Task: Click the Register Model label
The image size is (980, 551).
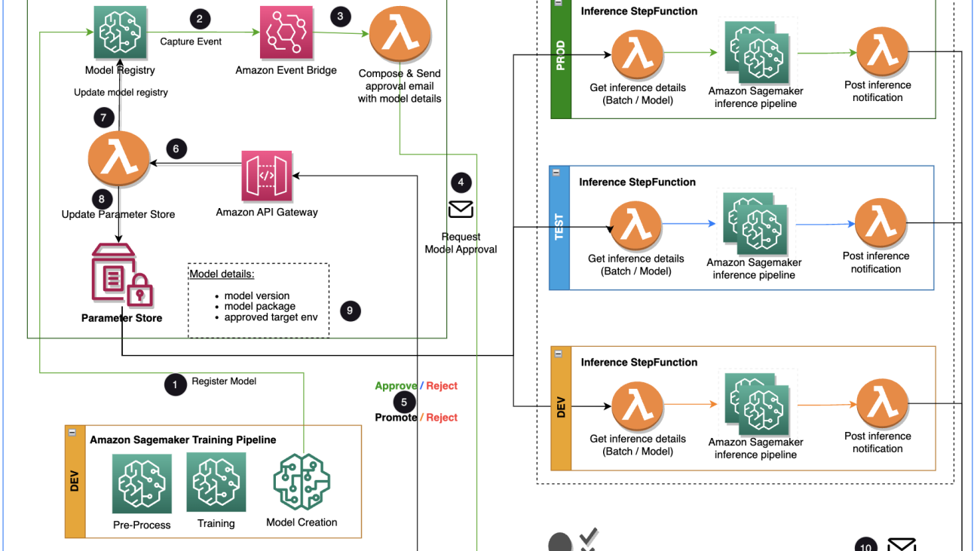Action: click(x=224, y=381)
